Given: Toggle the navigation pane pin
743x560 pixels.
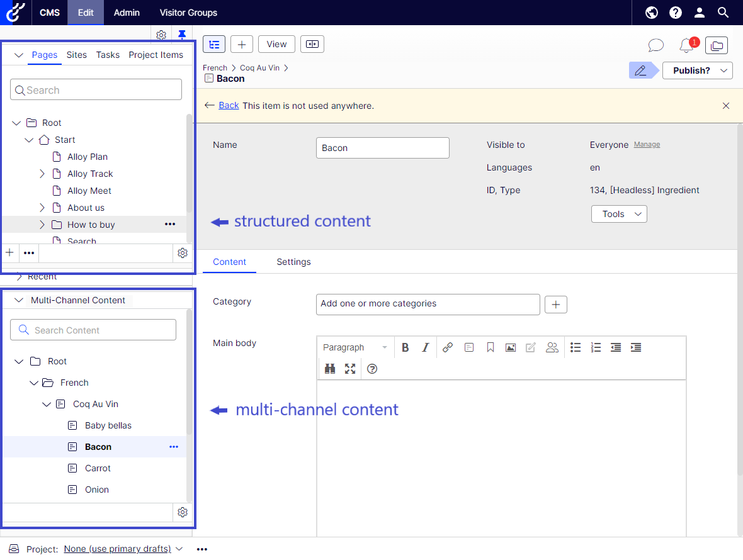Looking at the screenshot, I should tap(182, 35).
